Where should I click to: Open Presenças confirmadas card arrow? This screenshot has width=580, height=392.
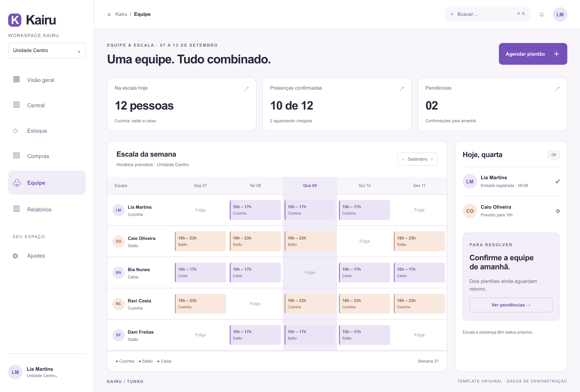(401, 89)
